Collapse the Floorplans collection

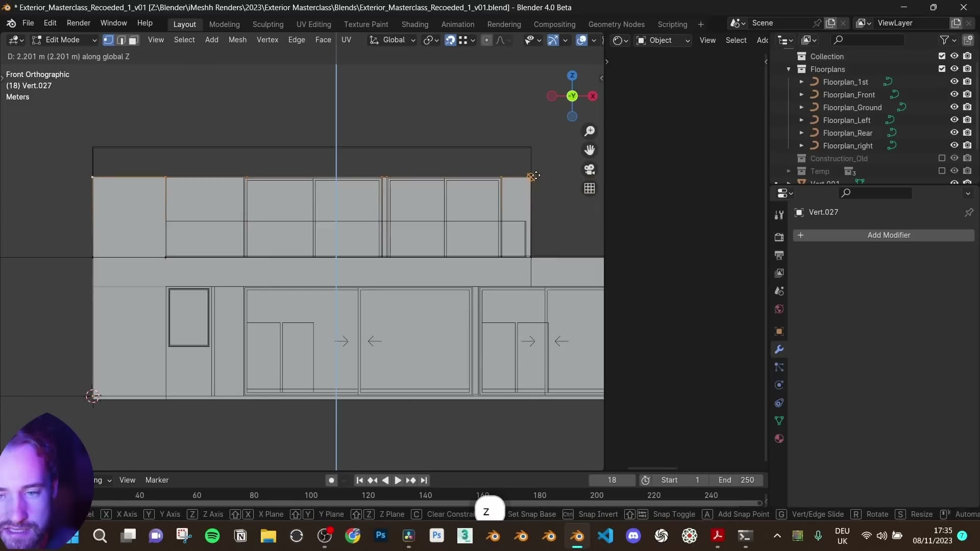789,69
